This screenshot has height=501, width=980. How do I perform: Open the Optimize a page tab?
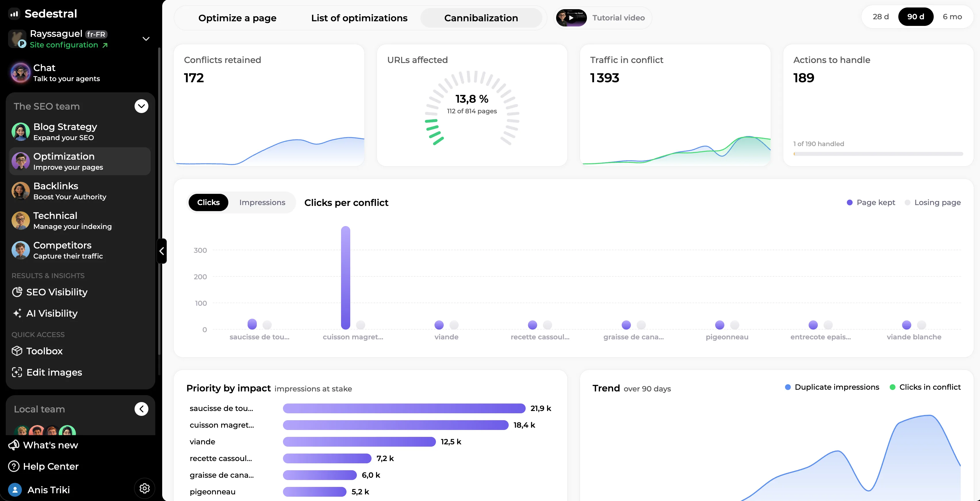[x=238, y=18]
